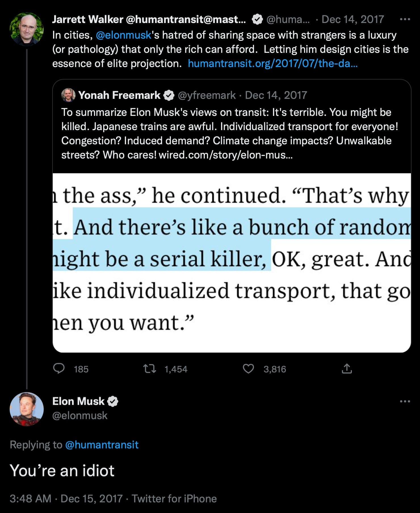
Task: Click Jarrett Walker's verified badge
Action: [x=257, y=20]
